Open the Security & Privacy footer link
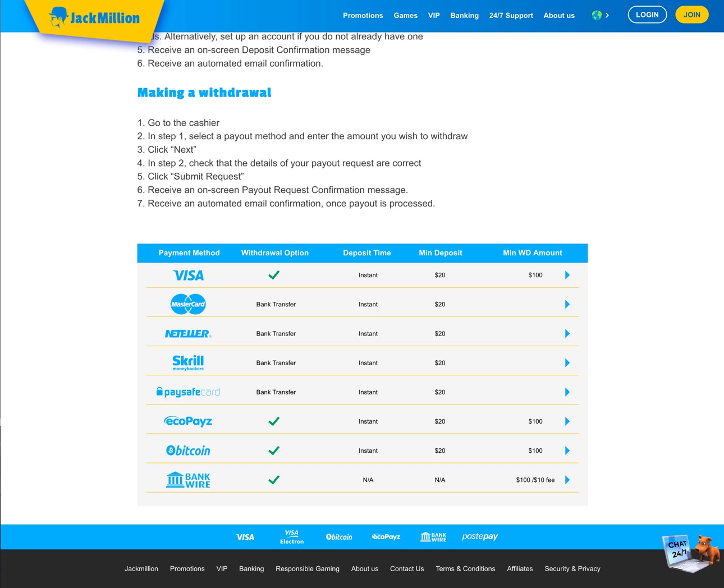 (572, 569)
